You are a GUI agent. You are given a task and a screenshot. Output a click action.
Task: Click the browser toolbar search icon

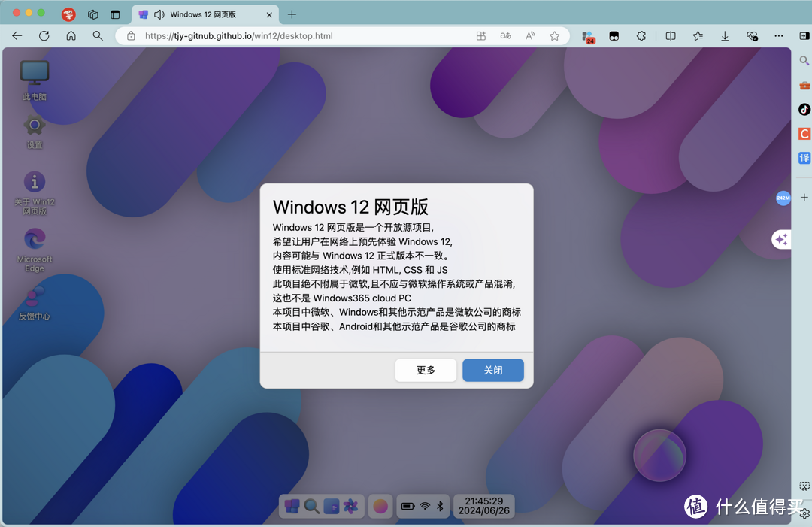click(x=97, y=36)
